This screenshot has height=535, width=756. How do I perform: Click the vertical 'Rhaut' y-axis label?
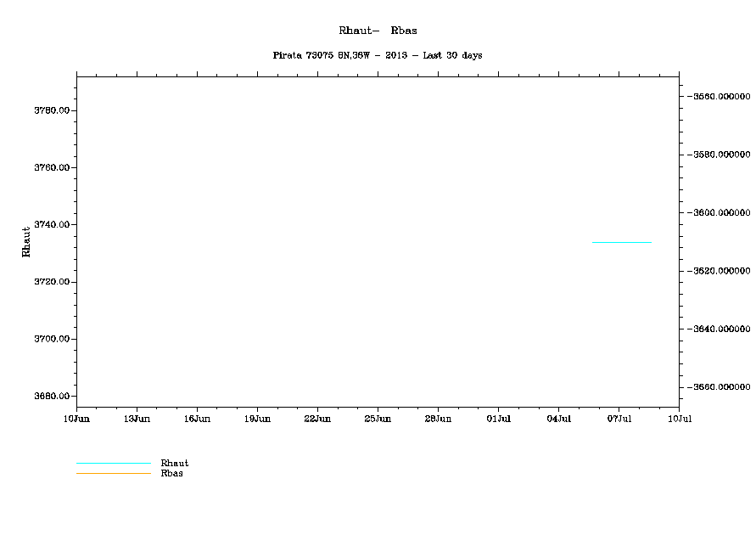pyautogui.click(x=26, y=240)
